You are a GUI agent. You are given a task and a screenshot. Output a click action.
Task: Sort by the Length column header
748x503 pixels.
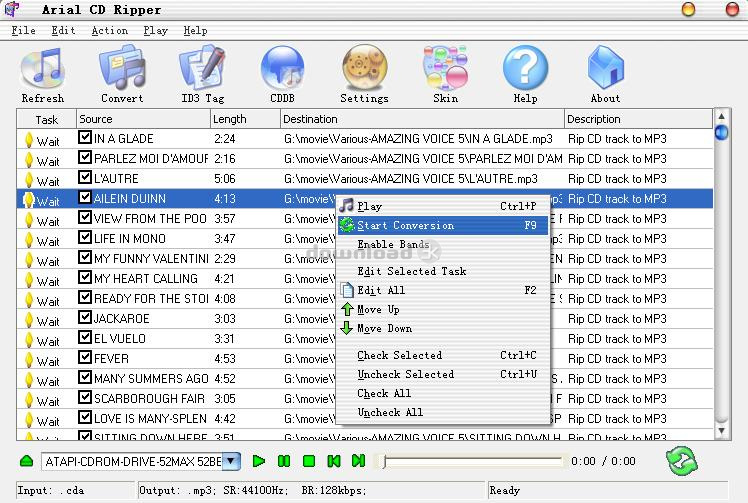pos(245,119)
